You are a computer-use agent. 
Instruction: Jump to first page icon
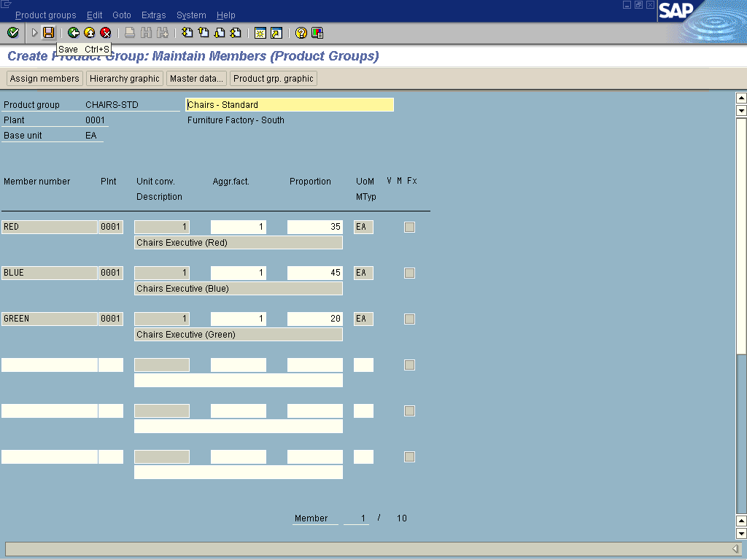(187, 32)
